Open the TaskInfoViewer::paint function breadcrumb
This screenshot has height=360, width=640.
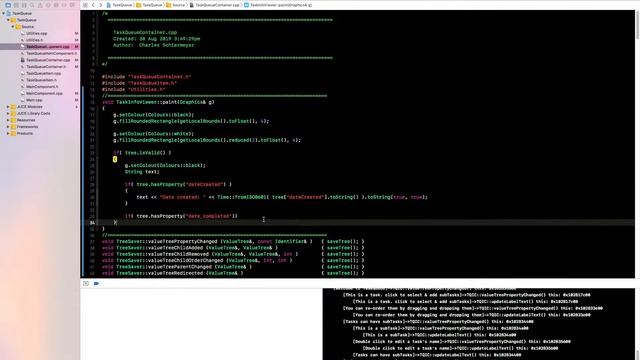point(278,5)
